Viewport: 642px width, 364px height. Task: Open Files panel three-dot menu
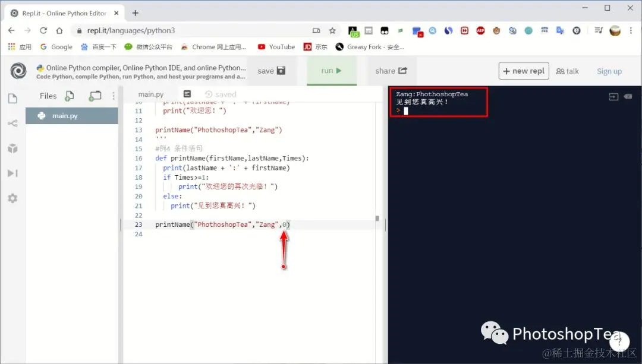pos(114,96)
